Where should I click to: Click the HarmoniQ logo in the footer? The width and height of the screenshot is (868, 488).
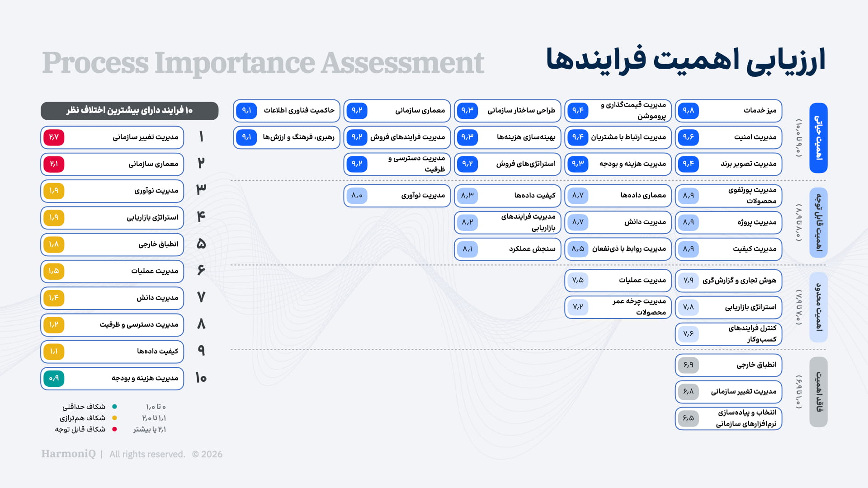(x=69, y=454)
